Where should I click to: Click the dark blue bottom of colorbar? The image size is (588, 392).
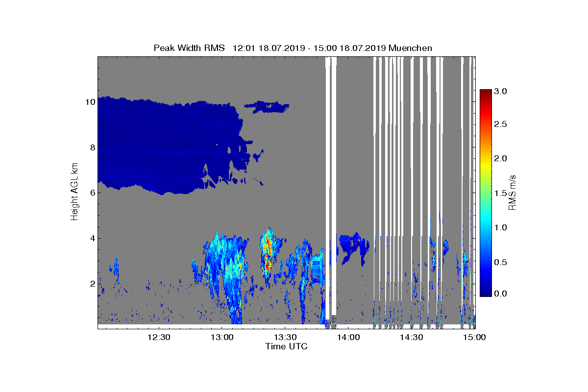[486, 292]
